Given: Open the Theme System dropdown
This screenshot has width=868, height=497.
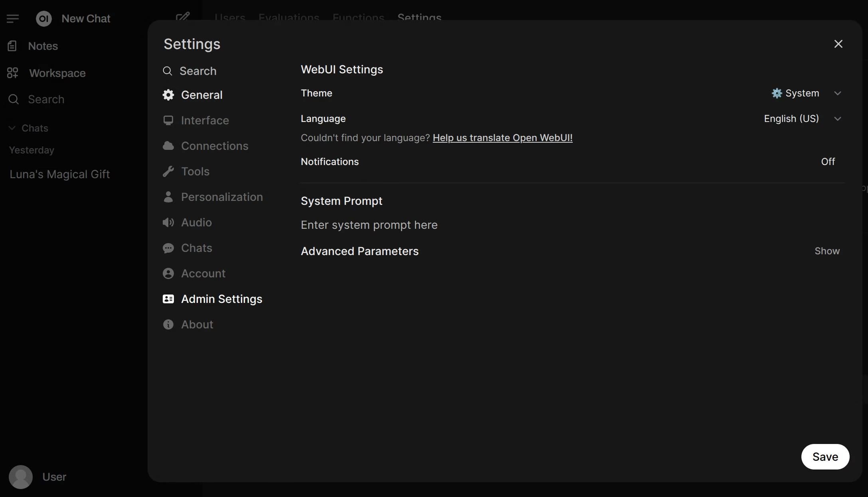Looking at the screenshot, I should (x=806, y=93).
